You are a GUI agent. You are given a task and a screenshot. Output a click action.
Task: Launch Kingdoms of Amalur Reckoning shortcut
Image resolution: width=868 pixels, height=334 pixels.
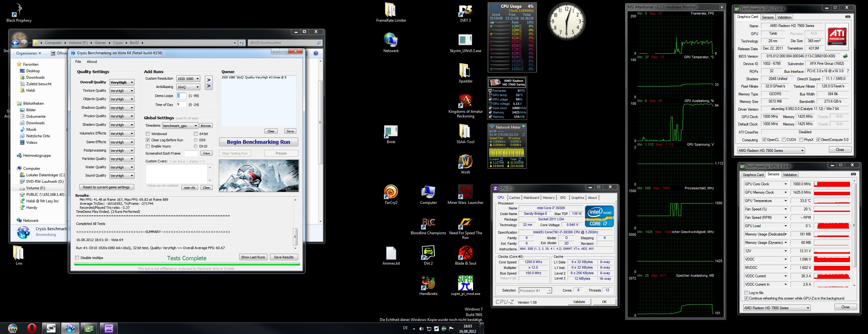(465, 106)
